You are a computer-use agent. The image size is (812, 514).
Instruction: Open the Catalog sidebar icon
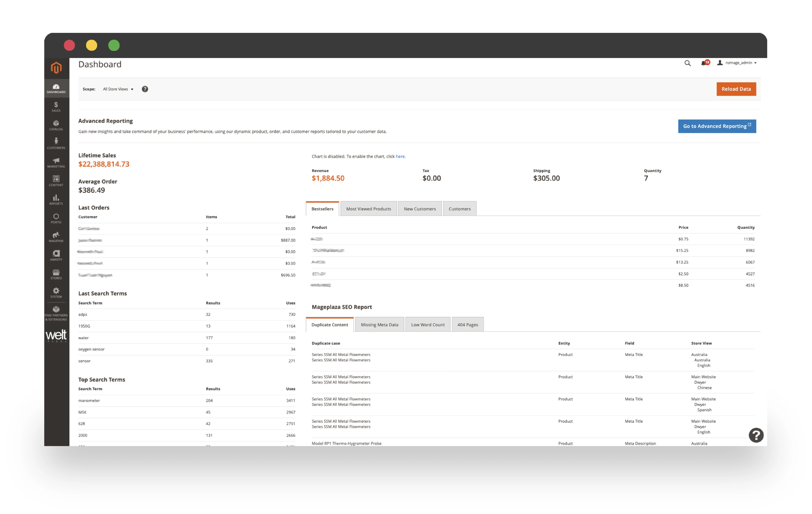point(56,125)
